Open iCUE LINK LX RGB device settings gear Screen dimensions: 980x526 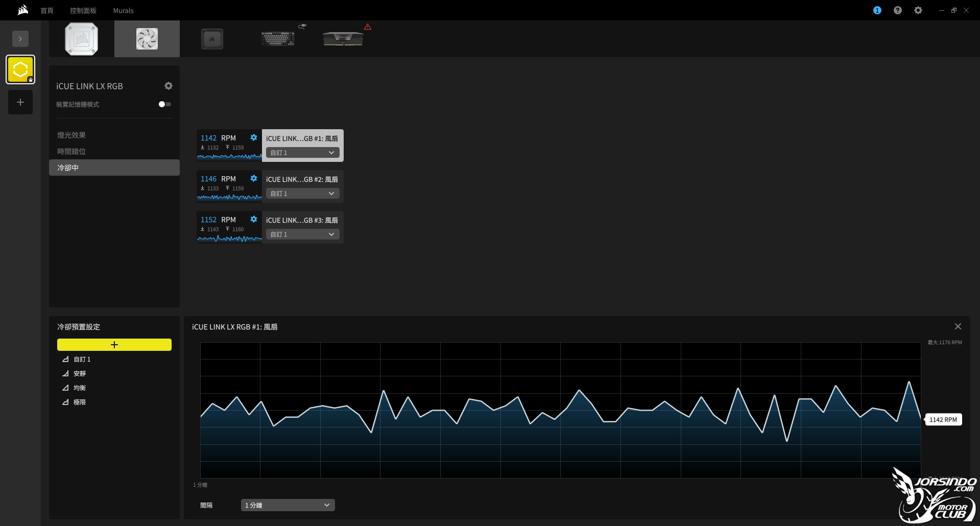(x=169, y=86)
